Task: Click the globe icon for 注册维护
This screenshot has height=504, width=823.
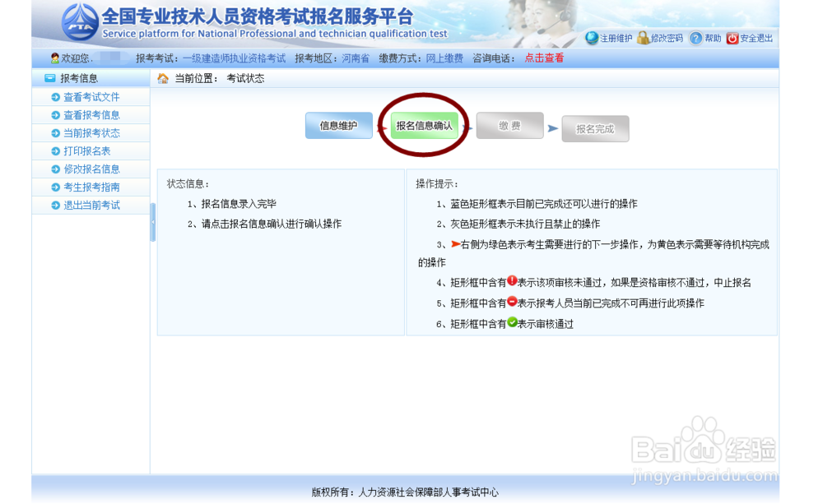Action: [x=591, y=39]
